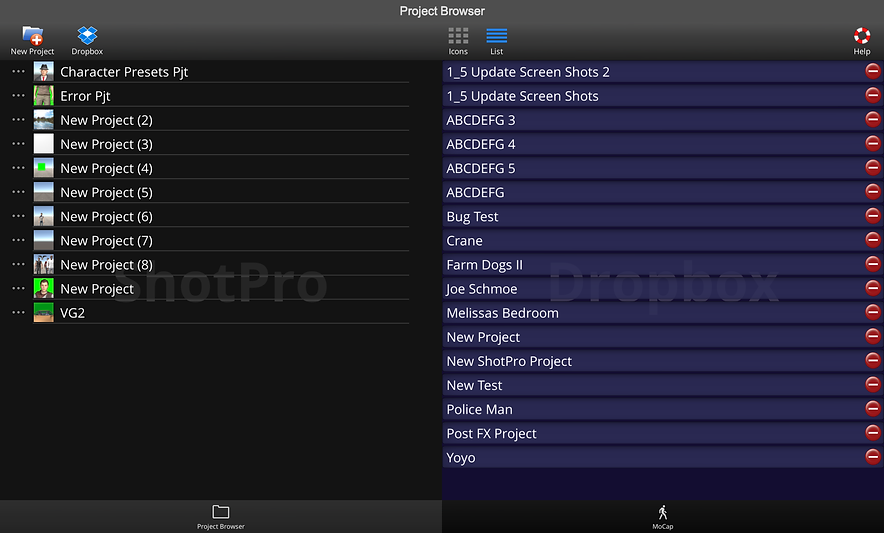Delete Melissas Bedroom with minus icon

click(x=873, y=312)
